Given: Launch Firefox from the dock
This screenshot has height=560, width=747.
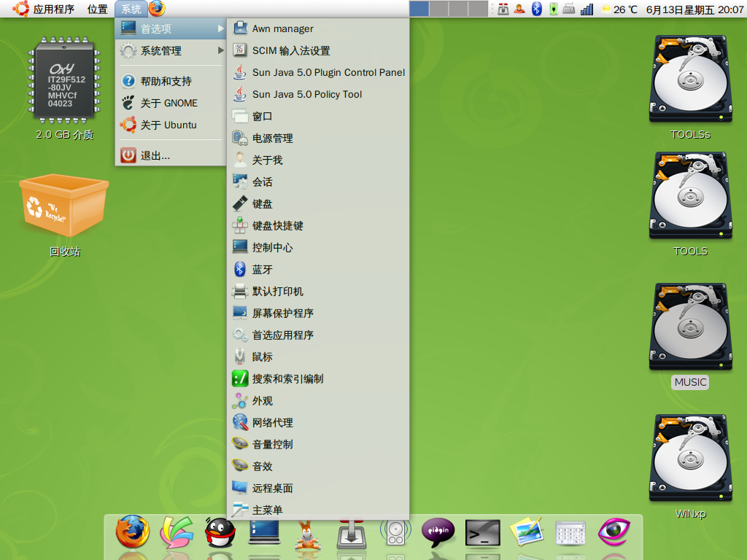Looking at the screenshot, I should click(133, 532).
